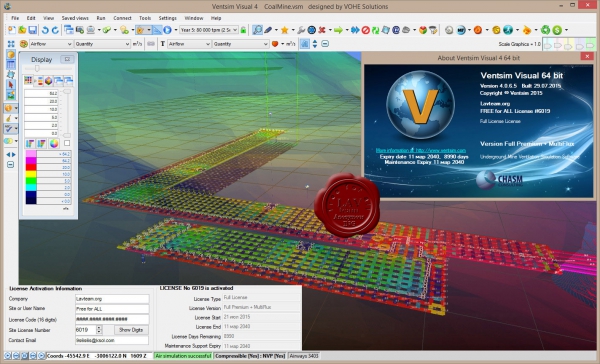Click the New file toolbar icon

(12, 30)
